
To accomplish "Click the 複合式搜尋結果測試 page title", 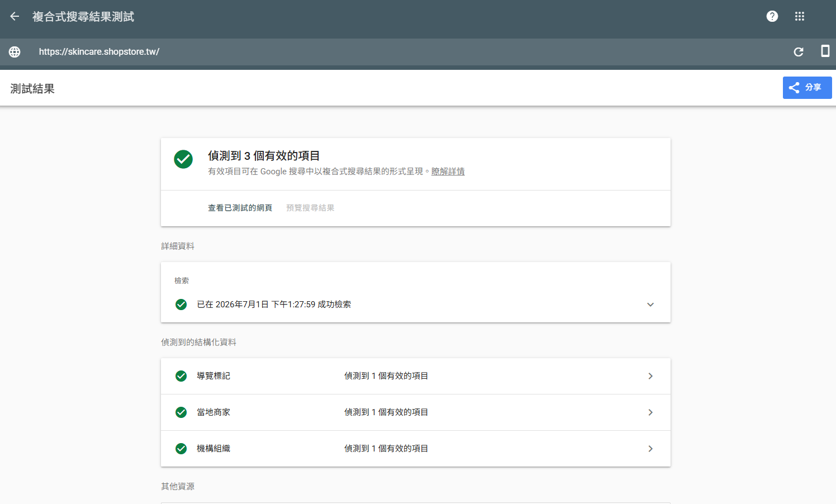I will 83,17.
